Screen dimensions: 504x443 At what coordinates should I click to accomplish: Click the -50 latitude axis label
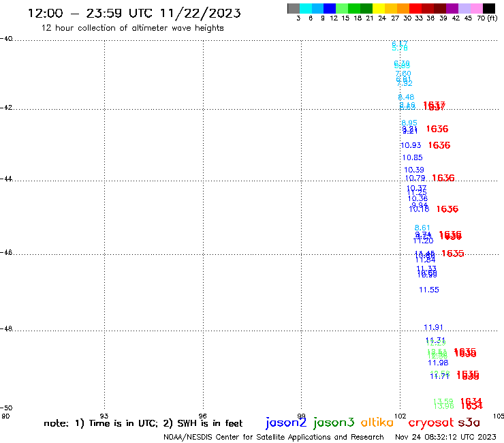(x=6, y=408)
